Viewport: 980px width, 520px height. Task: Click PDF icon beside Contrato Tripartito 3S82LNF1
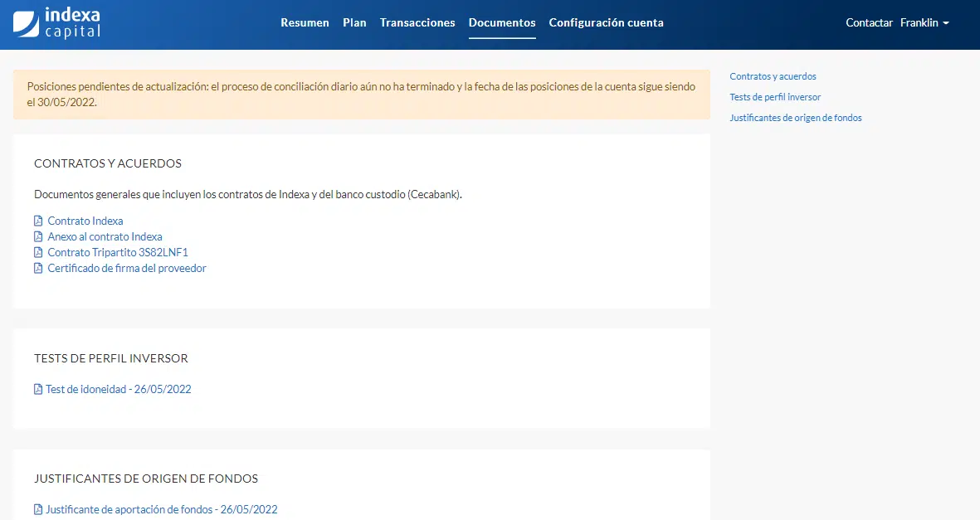pyautogui.click(x=38, y=252)
